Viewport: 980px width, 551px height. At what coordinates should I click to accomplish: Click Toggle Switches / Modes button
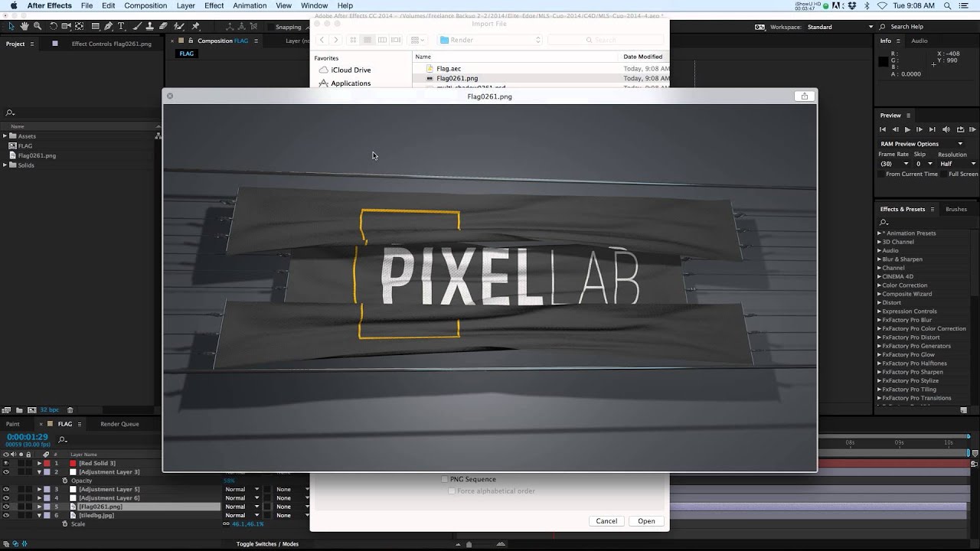coord(267,544)
